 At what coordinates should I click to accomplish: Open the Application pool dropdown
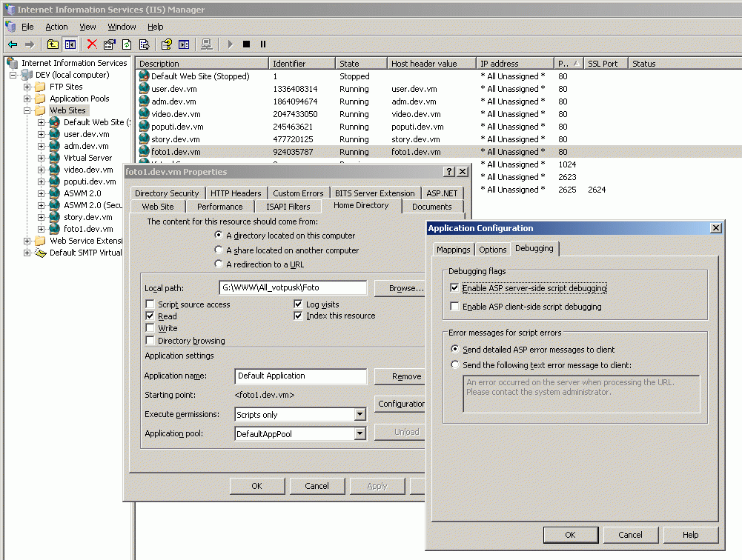360,433
